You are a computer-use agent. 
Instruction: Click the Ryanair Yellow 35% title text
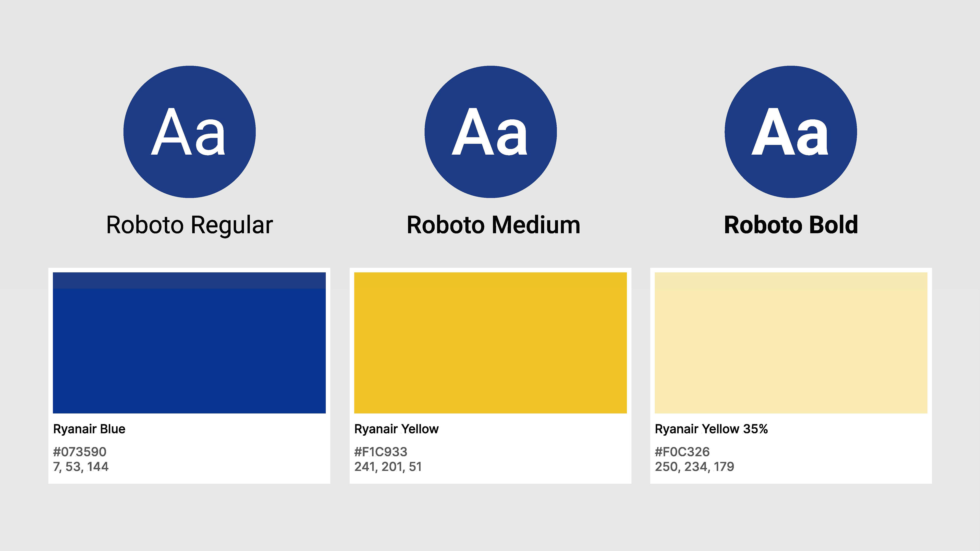coord(711,429)
